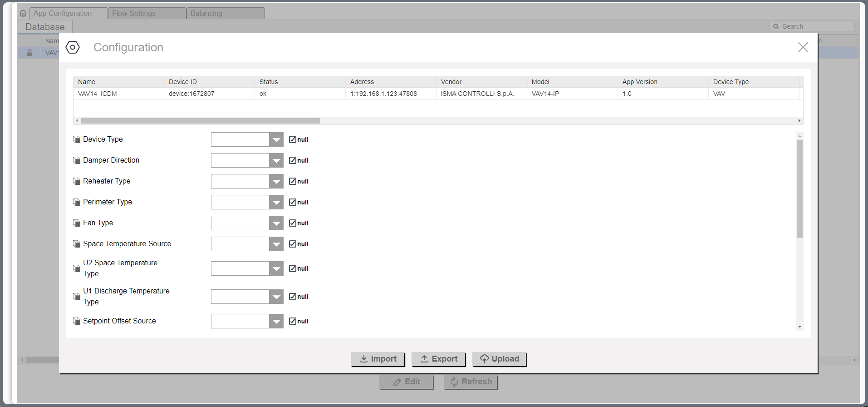Click the property icon beside Setpoint Offset Source
Screen dimensions: 868x407
click(x=77, y=321)
